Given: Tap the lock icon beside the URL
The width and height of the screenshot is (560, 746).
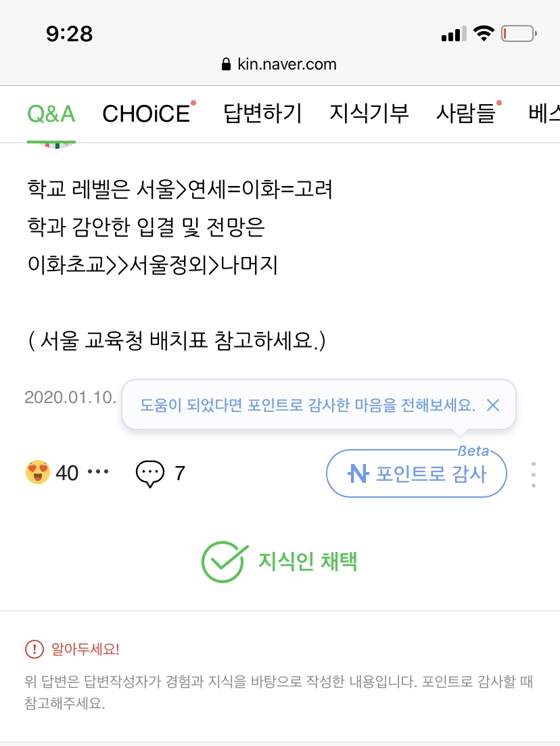Looking at the screenshot, I should [227, 64].
